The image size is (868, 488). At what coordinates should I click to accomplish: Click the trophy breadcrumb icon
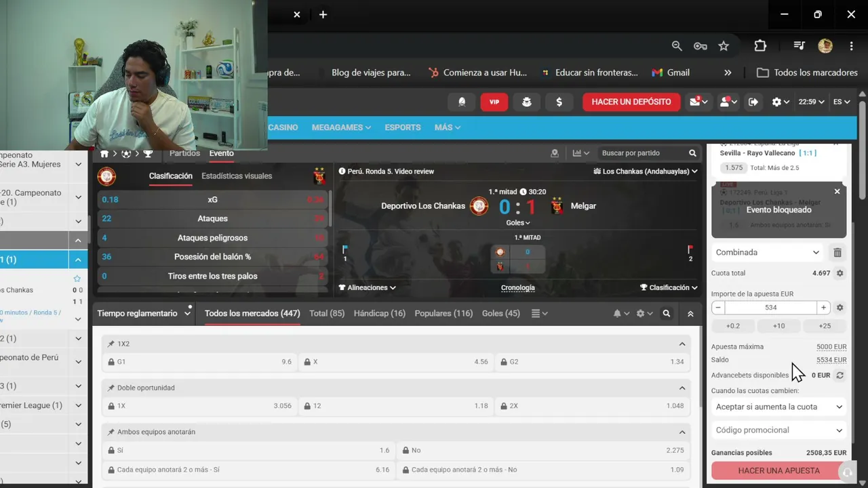(x=148, y=154)
